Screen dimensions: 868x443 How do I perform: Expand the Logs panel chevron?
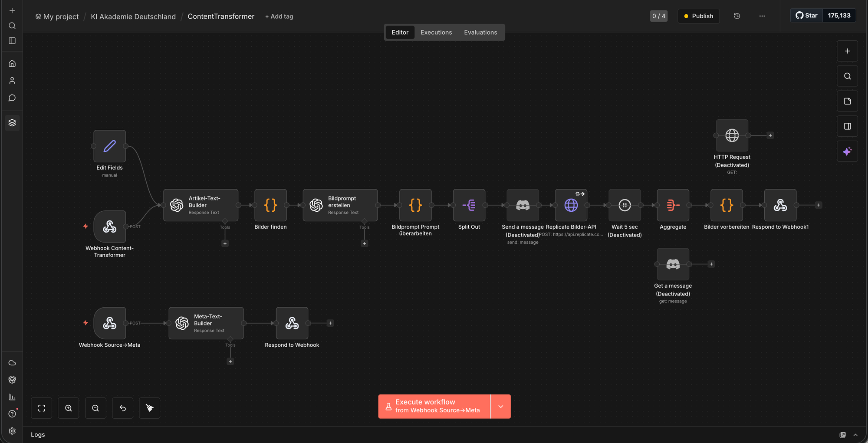(x=855, y=435)
